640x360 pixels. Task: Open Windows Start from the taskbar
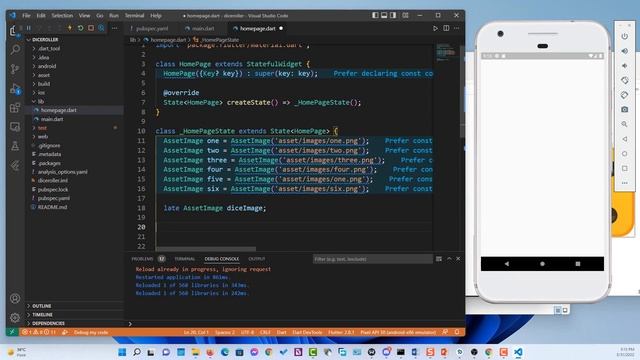[x=122, y=352]
